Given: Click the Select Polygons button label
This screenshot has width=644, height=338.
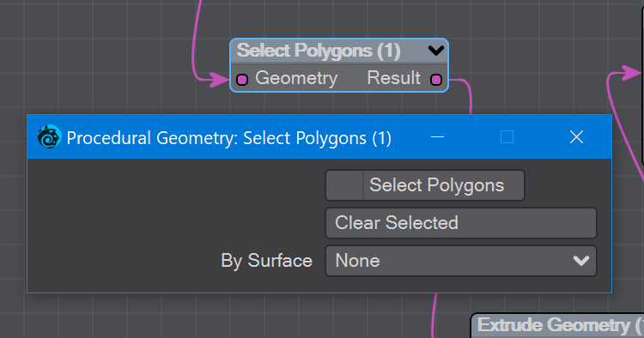Looking at the screenshot, I should click(x=436, y=185).
